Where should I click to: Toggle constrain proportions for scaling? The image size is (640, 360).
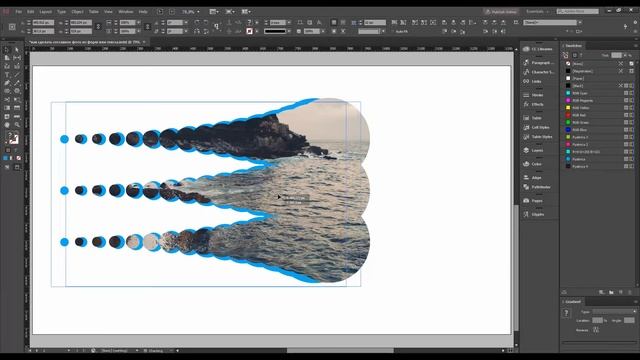pos(147,27)
